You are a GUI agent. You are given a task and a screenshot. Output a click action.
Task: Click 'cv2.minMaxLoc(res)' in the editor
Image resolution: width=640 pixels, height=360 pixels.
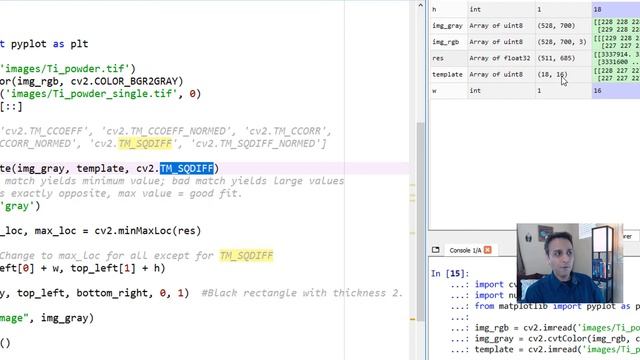148,231
